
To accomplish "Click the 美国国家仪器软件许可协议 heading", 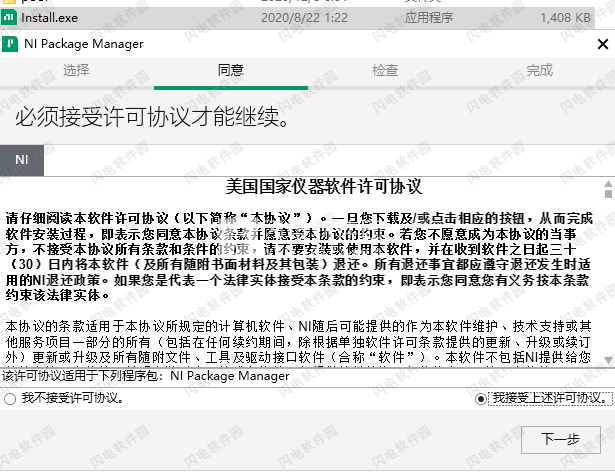I will tap(324, 187).
